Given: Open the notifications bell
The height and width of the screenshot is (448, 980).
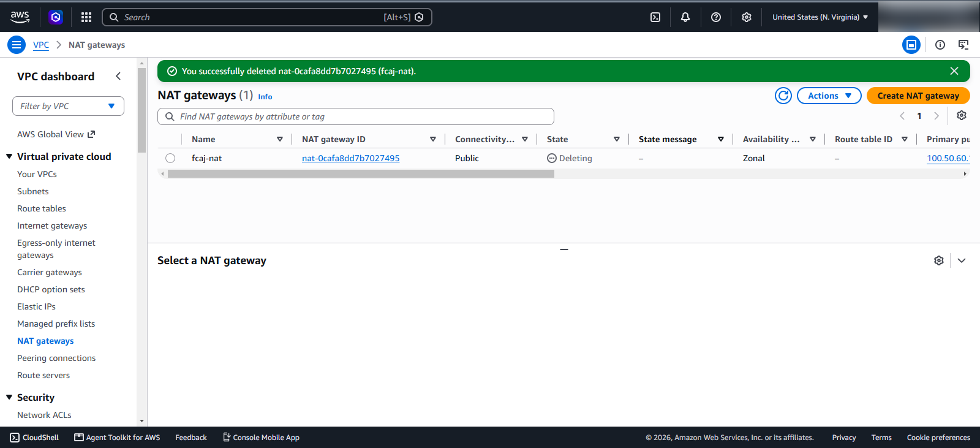Looking at the screenshot, I should click(x=685, y=17).
